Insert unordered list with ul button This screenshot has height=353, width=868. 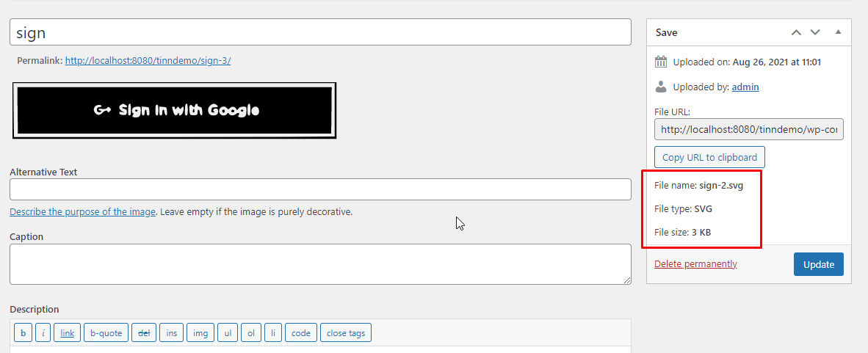[228, 332]
